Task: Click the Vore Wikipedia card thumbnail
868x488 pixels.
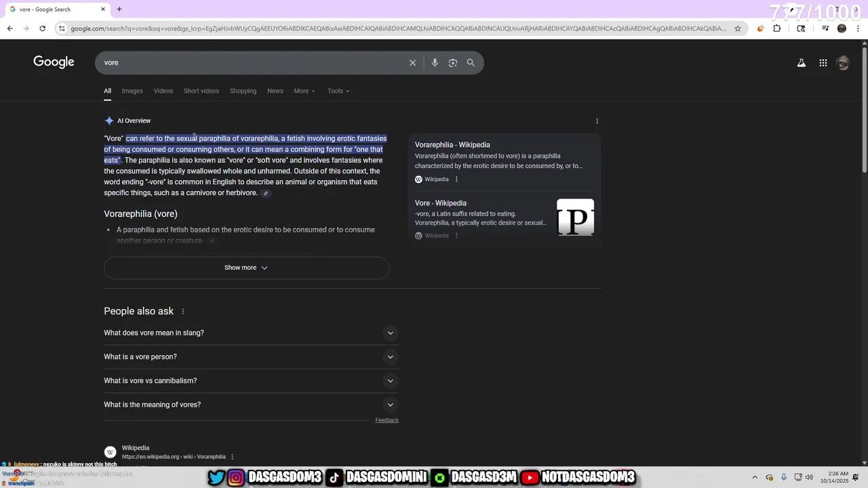Action: pos(575,217)
